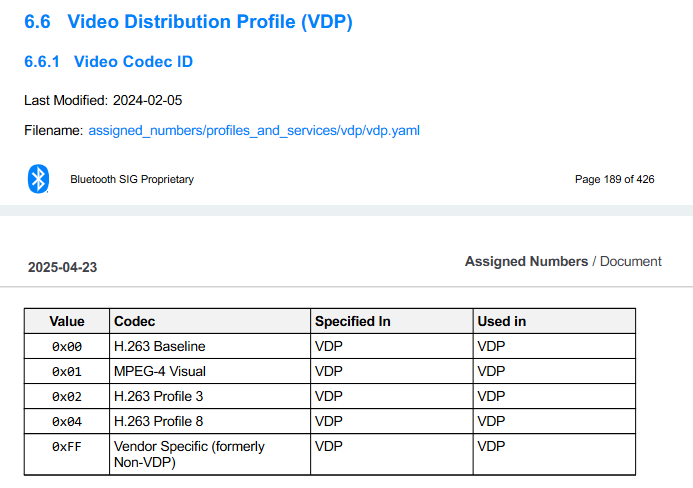Click the Assigned Numbers / Document header
Viewport: 693px width, 488px height.
pyautogui.click(x=563, y=261)
